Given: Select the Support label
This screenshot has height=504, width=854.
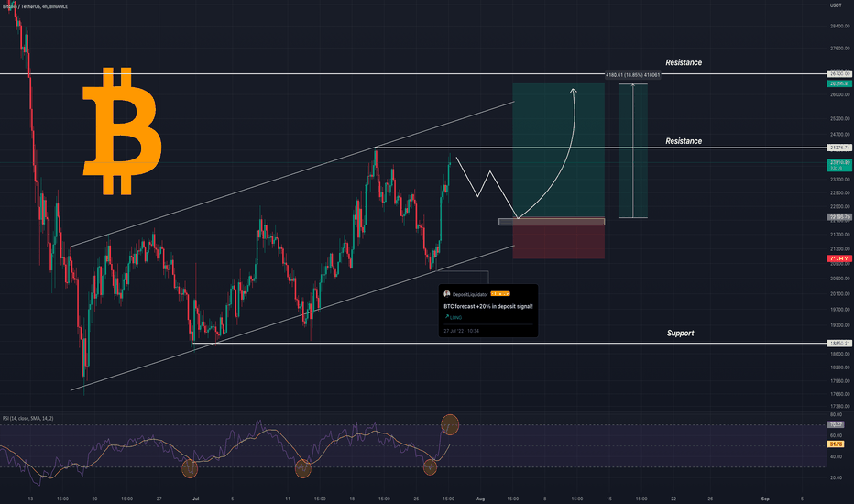Looking at the screenshot, I should tap(680, 333).
